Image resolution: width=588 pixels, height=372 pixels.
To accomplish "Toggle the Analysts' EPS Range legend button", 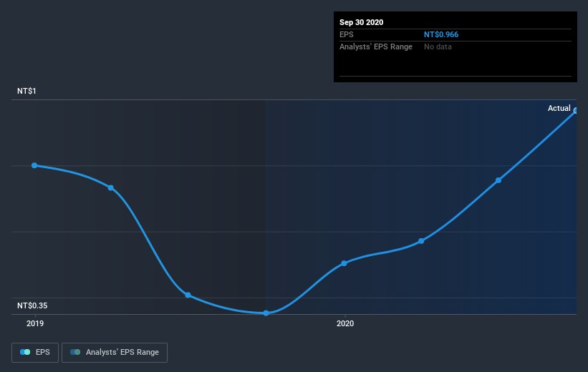I will [x=115, y=352].
